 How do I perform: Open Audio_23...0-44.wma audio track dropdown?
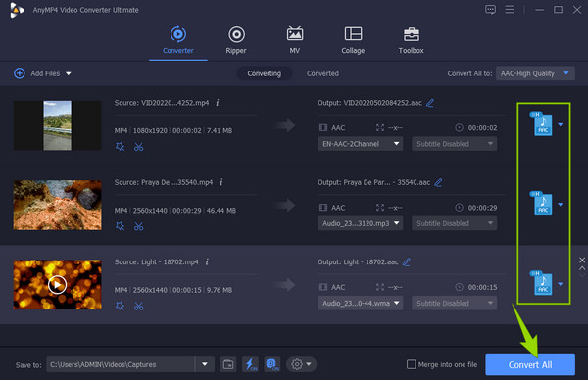[x=361, y=303]
